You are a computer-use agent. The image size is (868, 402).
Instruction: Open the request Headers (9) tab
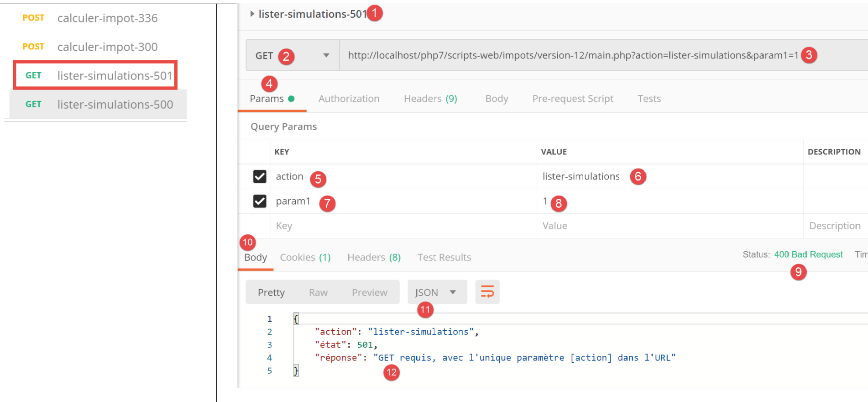430,99
